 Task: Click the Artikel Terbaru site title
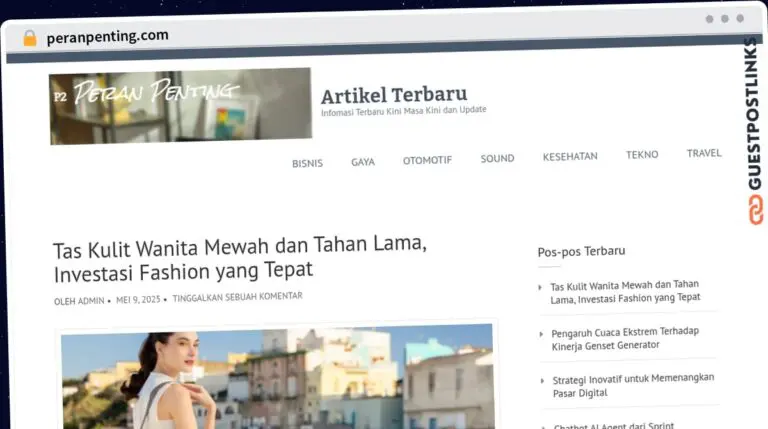click(394, 95)
